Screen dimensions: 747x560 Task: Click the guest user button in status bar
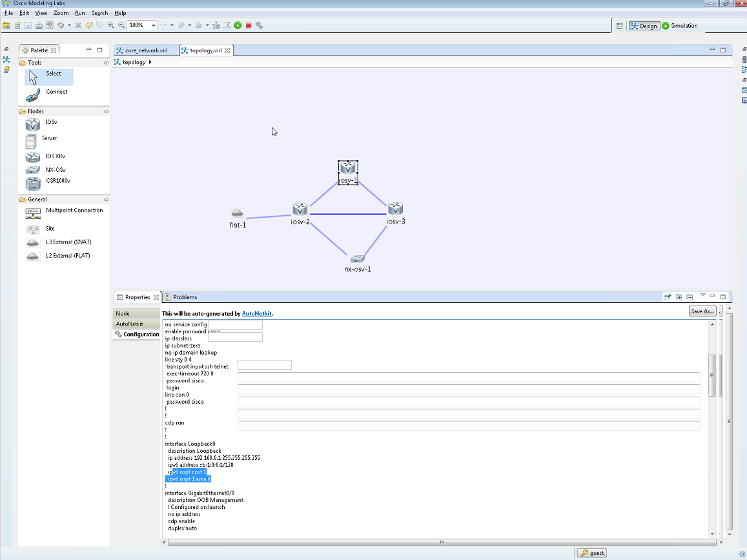point(591,553)
